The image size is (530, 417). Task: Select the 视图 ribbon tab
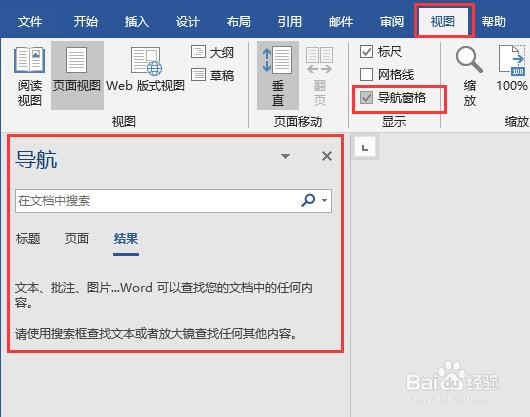point(443,22)
